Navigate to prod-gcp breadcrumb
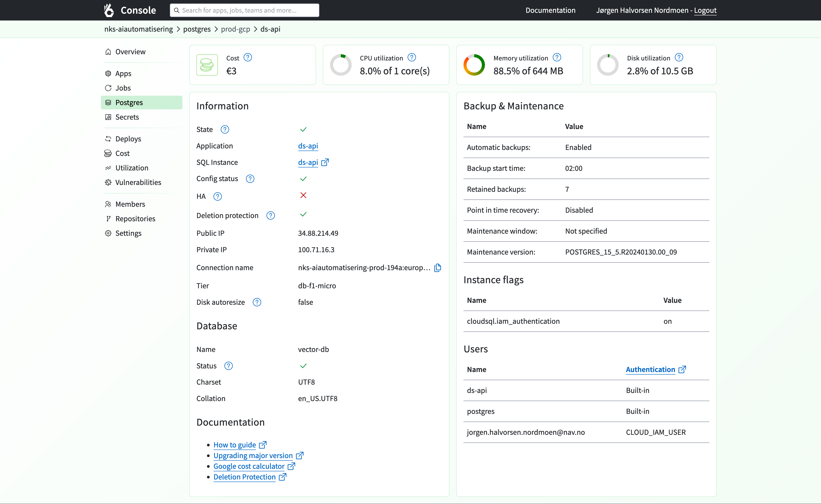The image size is (821, 504). coord(235,29)
